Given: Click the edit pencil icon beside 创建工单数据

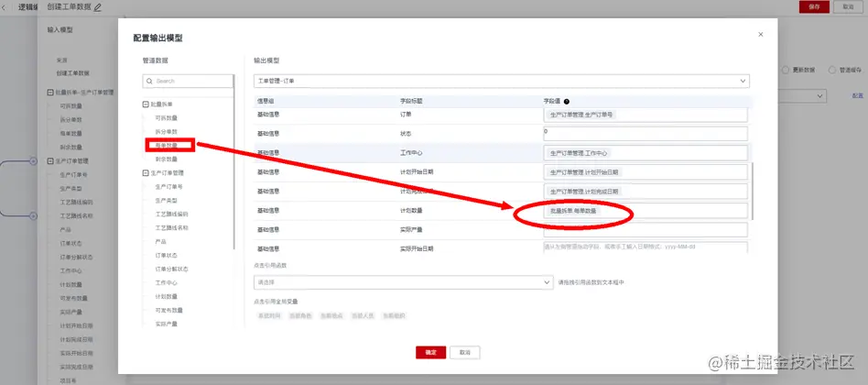Looking at the screenshot, I should point(98,7).
